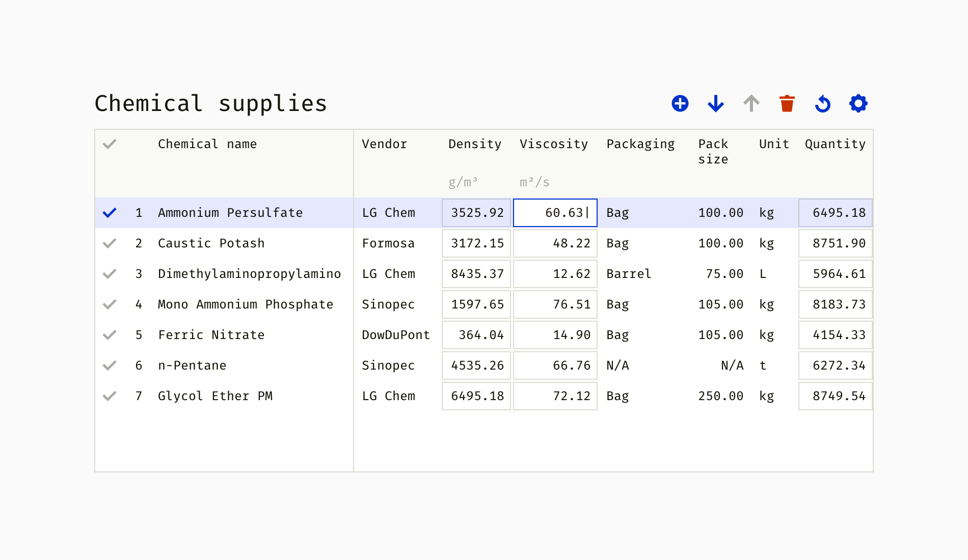Viewport: 968px width, 560px height.
Task: Click the undo/reset circular arrow icon
Action: point(823,103)
